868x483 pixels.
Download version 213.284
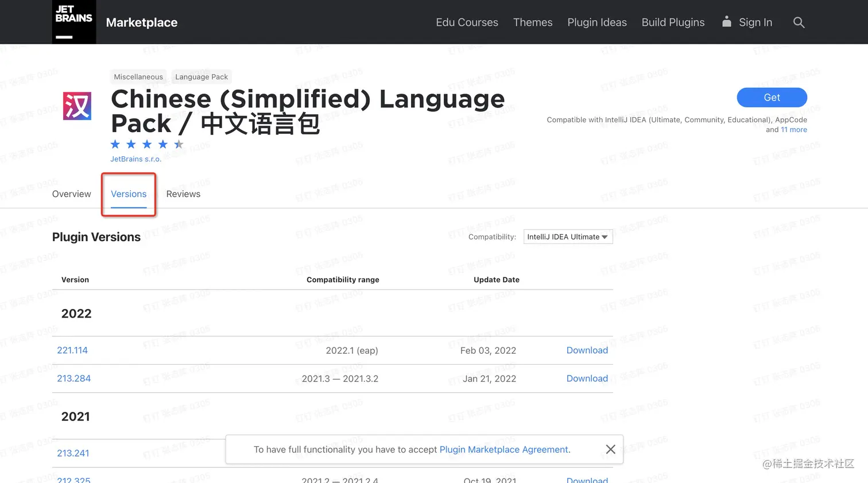587,378
